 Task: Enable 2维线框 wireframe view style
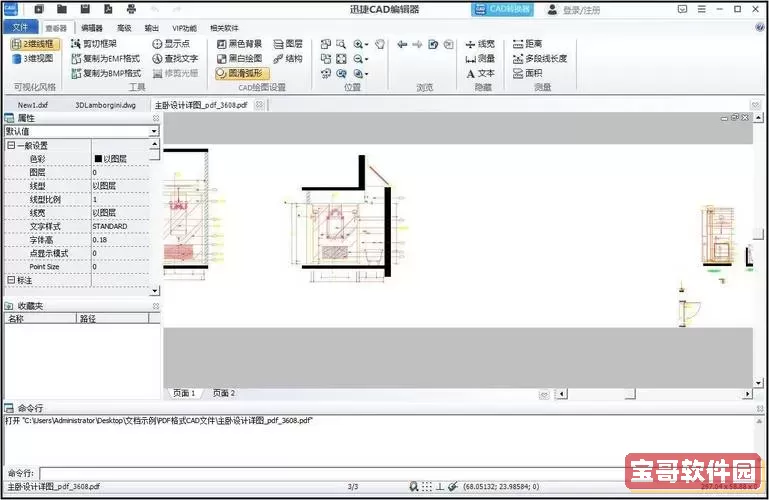point(35,44)
